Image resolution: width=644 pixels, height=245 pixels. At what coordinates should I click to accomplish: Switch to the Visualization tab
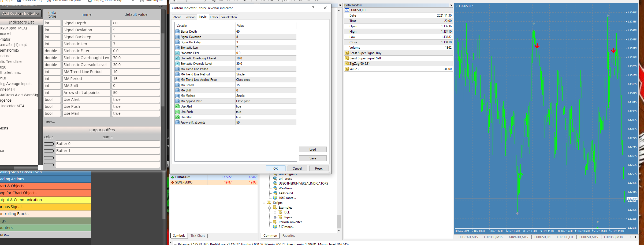click(229, 17)
